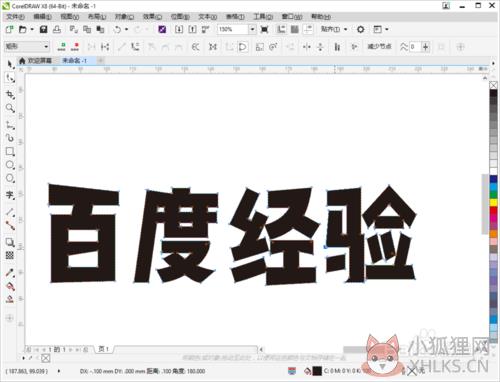500x382 pixels.
Task: Click the Full-screen preview icon
Action: tap(264, 30)
